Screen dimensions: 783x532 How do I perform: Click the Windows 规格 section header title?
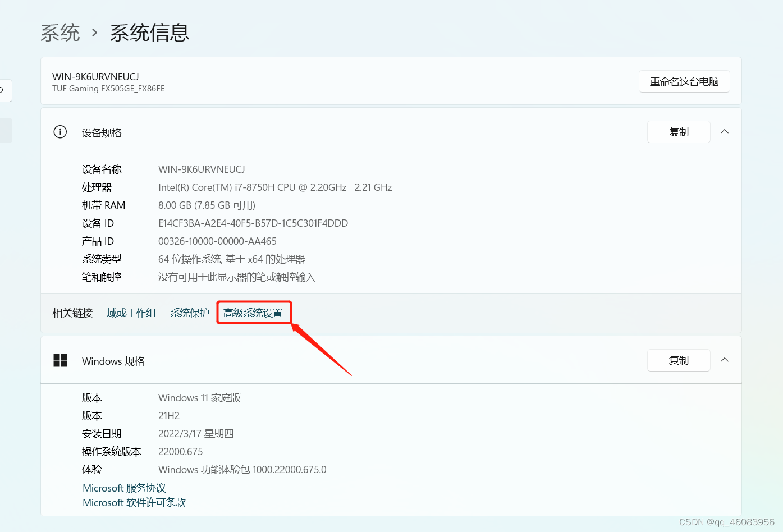pos(113,361)
